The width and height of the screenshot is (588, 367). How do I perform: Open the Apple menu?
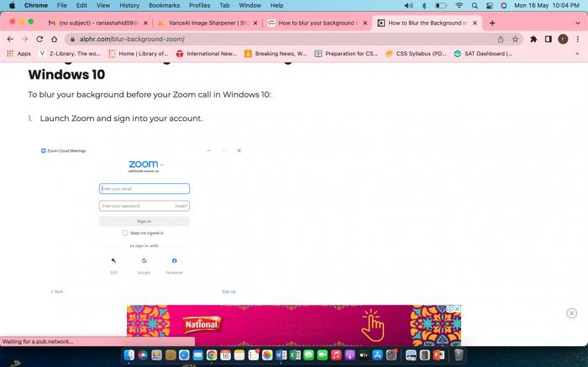point(12,5)
